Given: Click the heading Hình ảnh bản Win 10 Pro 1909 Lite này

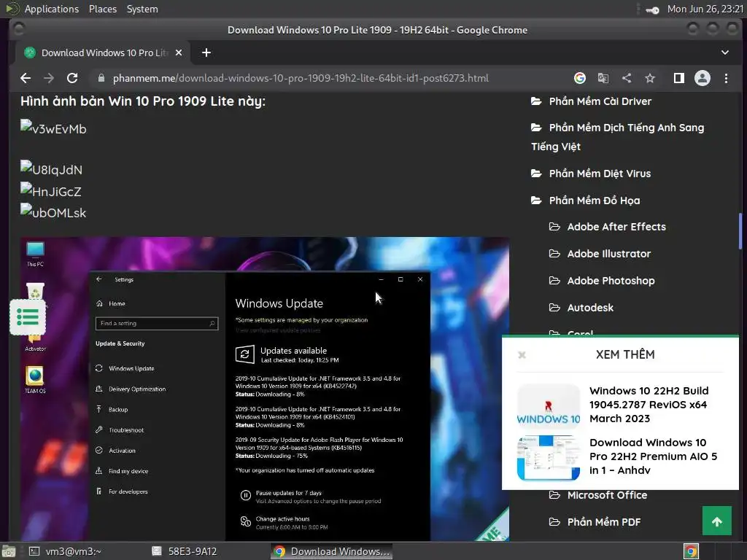Looking at the screenshot, I should [x=143, y=101].
